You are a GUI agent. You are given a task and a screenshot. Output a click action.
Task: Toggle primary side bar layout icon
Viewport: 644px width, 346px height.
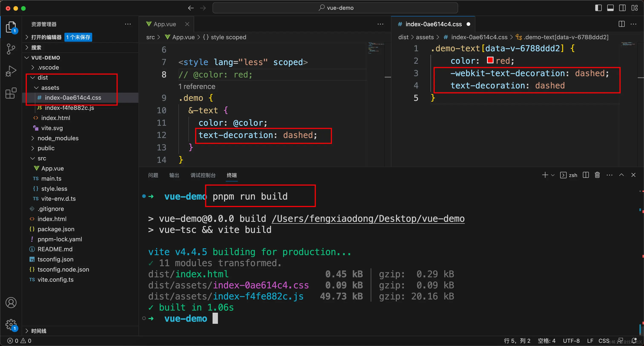coord(598,8)
